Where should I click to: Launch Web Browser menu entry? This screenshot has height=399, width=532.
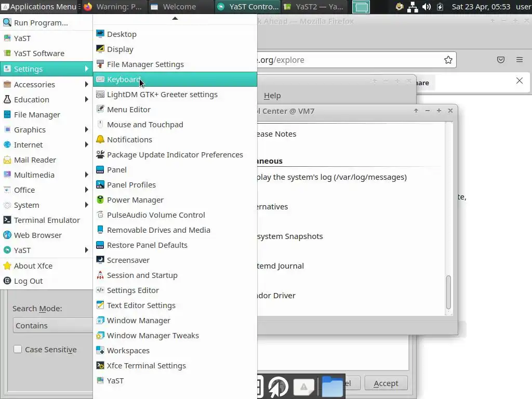click(46, 235)
